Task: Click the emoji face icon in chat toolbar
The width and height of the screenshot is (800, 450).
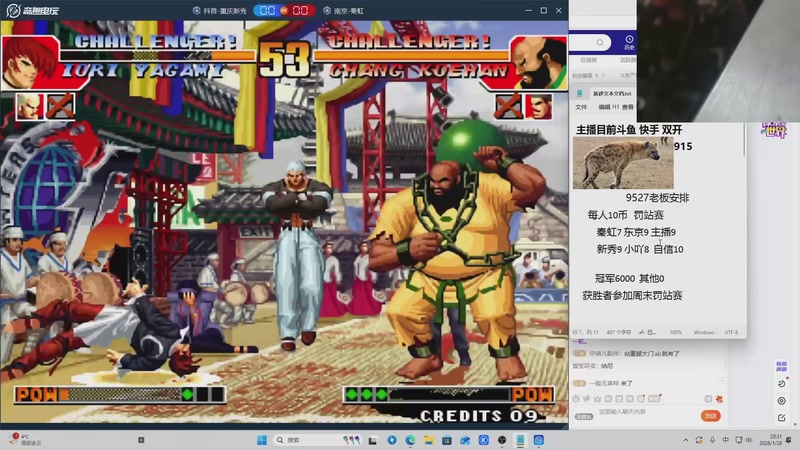Action: [576, 398]
